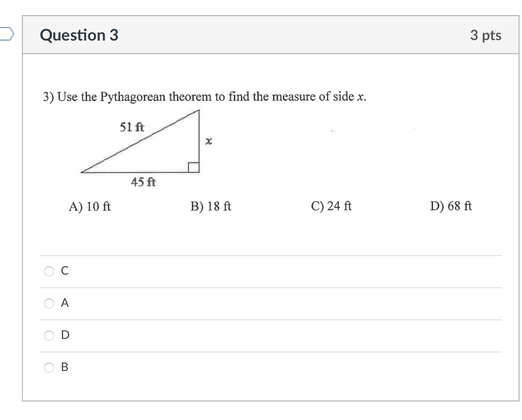Image resolution: width=522 pixels, height=420 pixels.
Task: Click the answer choice D) 68 ft
Action: click(450, 206)
